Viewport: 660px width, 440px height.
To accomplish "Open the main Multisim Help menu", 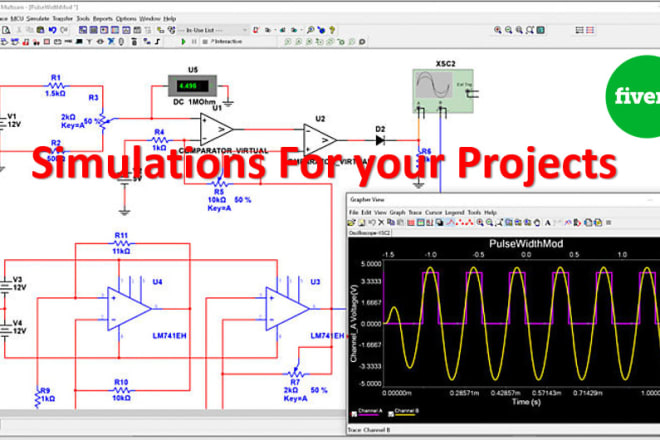I will pyautogui.click(x=169, y=19).
